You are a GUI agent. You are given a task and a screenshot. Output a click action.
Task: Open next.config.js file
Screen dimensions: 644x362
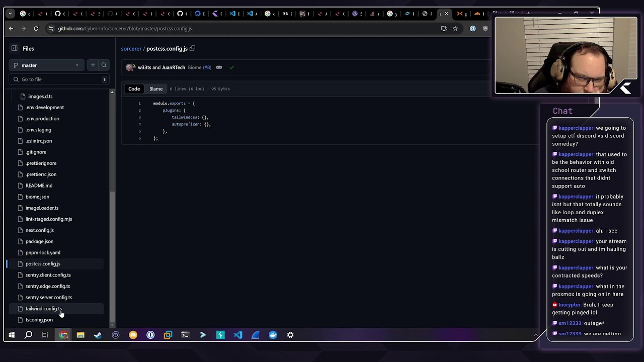(39, 230)
